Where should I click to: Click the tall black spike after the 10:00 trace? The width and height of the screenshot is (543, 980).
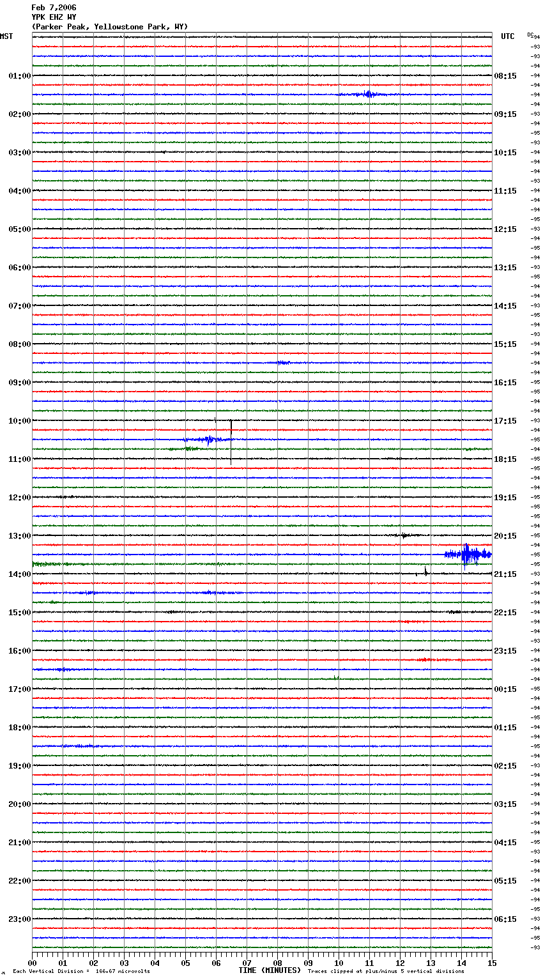[231, 441]
